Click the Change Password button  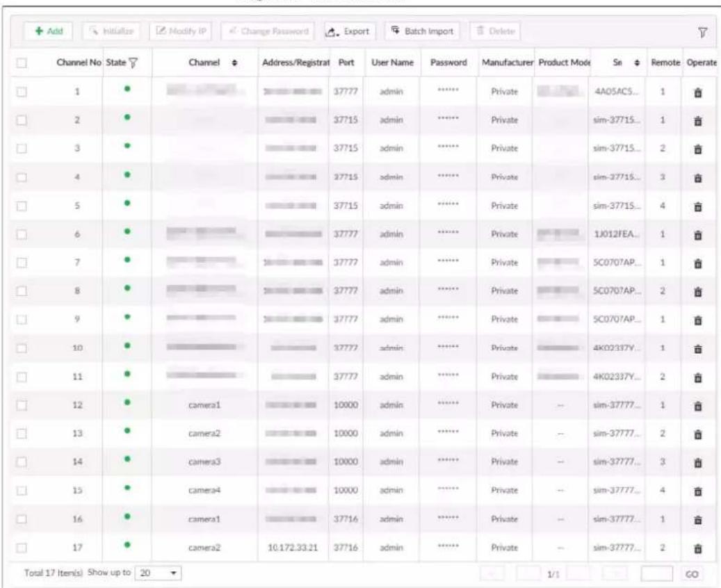tap(268, 31)
